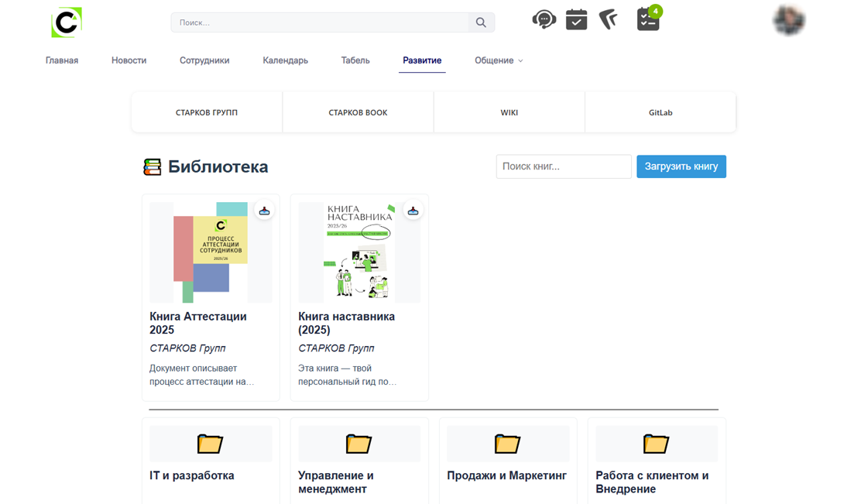
Task: Focus the Поиск книг input field
Action: pyautogui.click(x=563, y=166)
